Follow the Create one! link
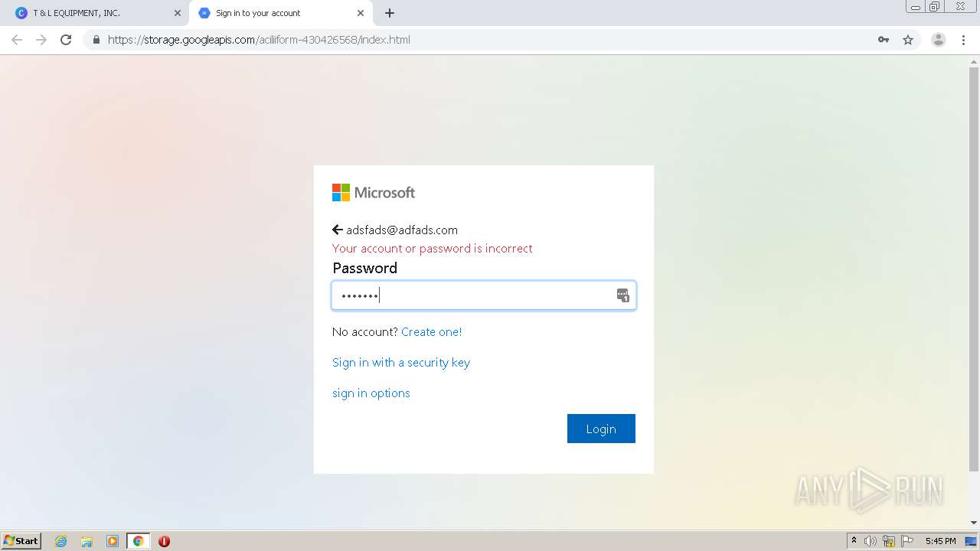Screen dimensions: 980x551 click(432, 332)
